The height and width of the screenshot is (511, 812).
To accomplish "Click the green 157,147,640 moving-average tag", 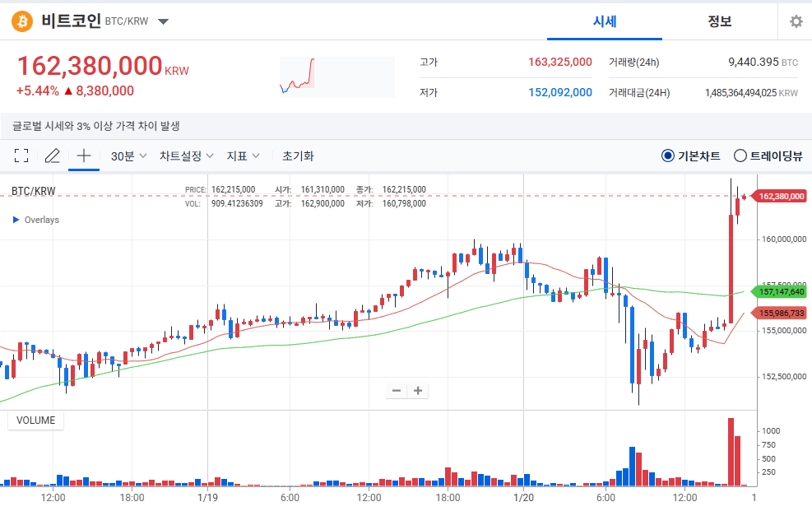I will [781, 291].
